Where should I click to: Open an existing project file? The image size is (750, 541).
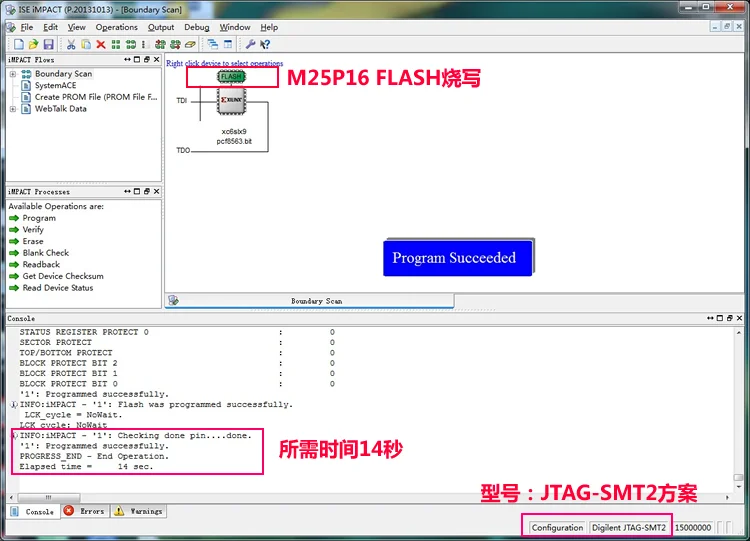[x=33, y=44]
